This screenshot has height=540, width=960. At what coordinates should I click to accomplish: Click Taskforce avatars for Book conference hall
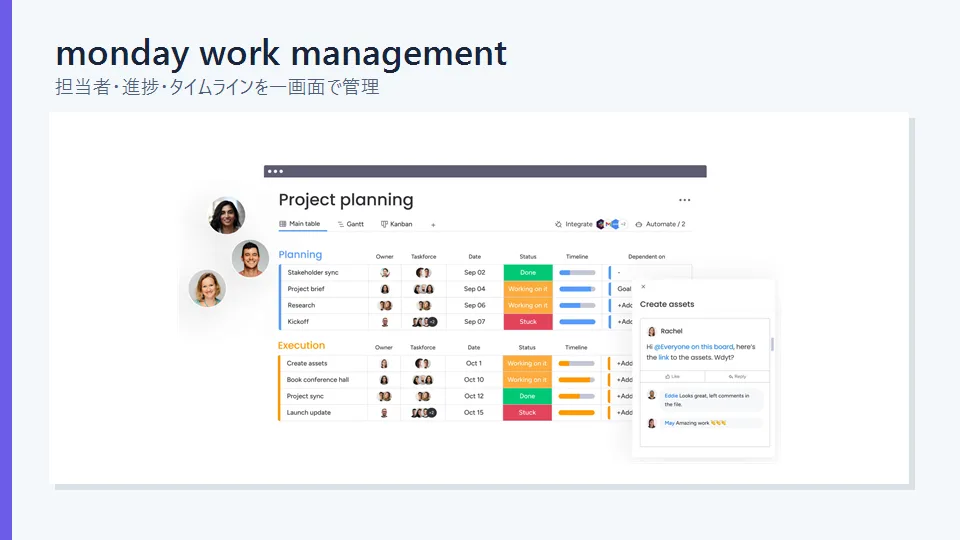(x=423, y=380)
